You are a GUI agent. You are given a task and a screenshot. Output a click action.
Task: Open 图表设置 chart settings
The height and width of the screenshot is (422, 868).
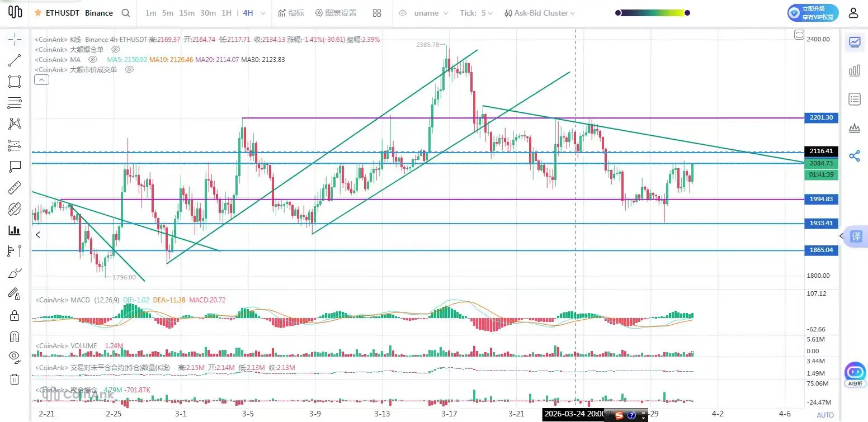point(336,13)
